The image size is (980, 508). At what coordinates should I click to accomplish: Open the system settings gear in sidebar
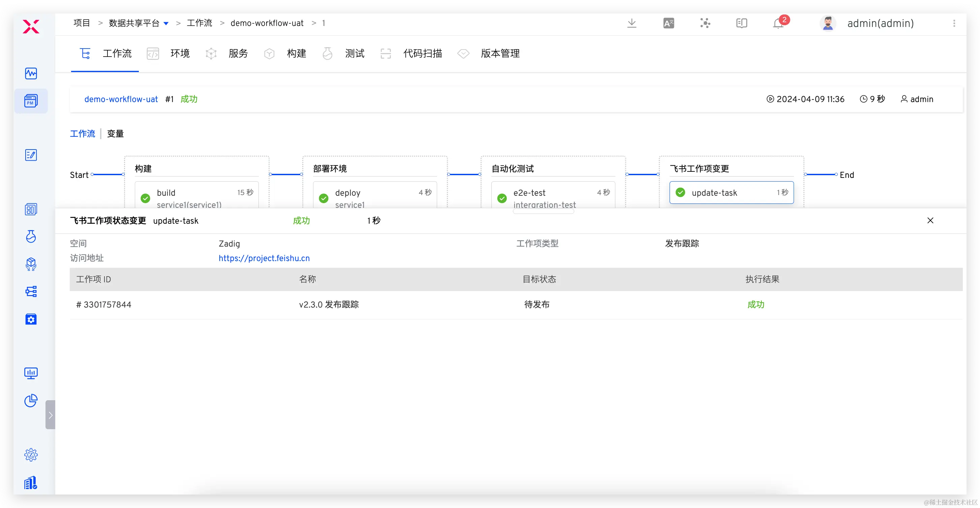pyautogui.click(x=31, y=455)
